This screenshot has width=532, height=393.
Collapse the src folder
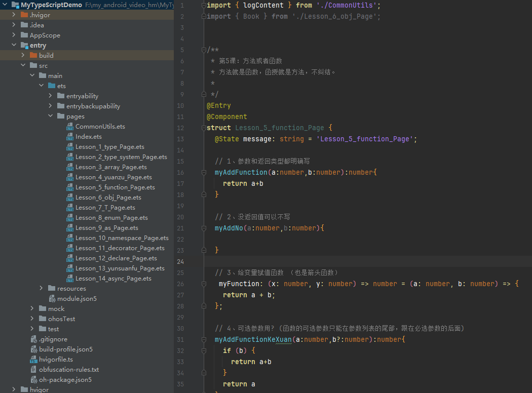[23, 65]
